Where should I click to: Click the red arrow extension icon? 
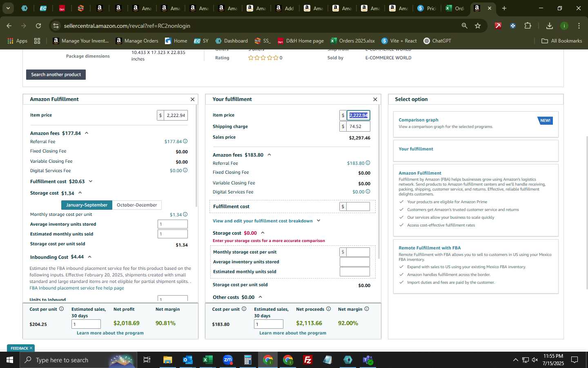[498, 26]
